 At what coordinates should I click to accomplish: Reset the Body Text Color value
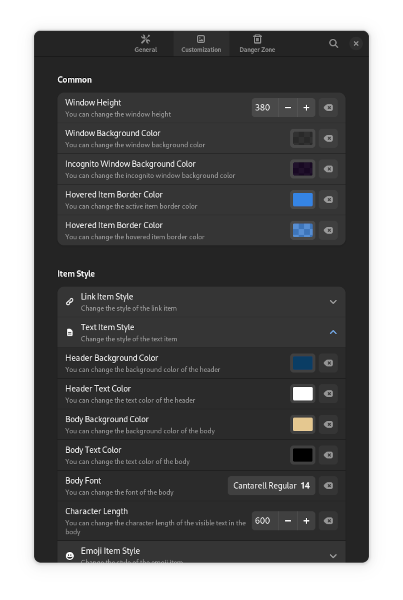click(x=328, y=455)
